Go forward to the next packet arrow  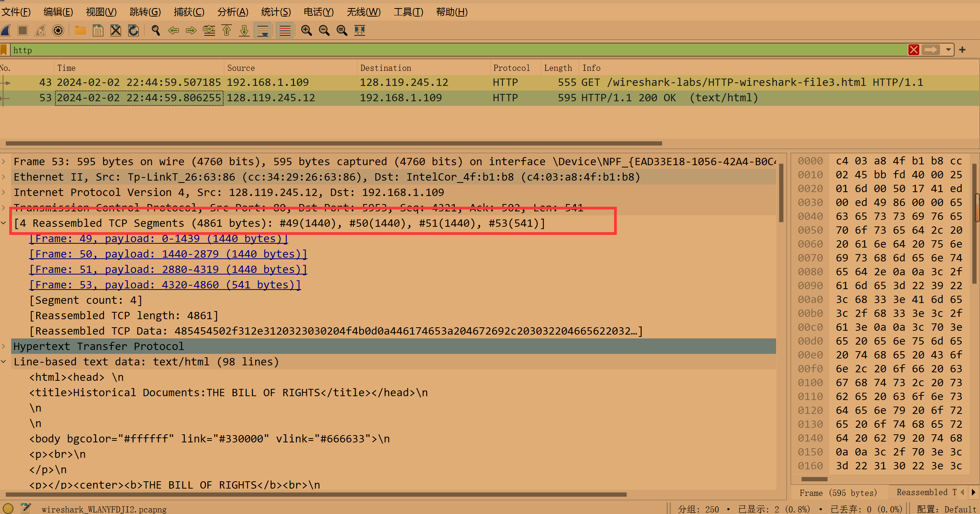point(191,30)
